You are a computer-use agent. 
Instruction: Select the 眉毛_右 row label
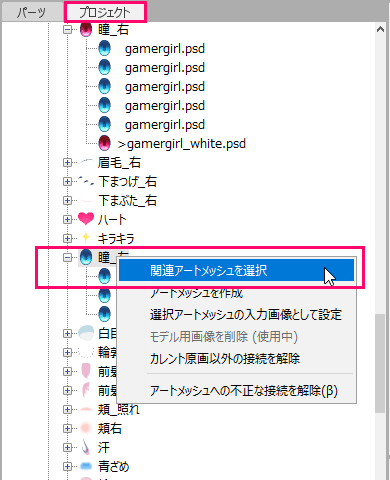click(119, 163)
